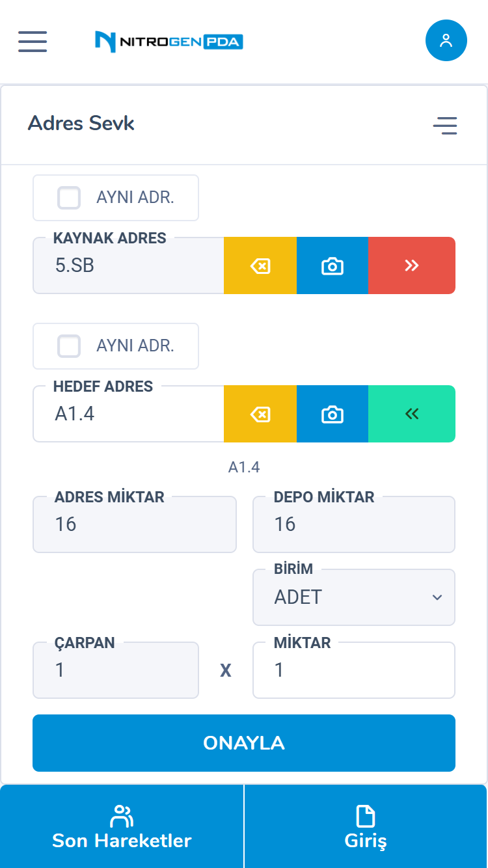Image resolution: width=488 pixels, height=868 pixels.
Task: Click the red forward transfer arrows icon
Action: coord(412,265)
